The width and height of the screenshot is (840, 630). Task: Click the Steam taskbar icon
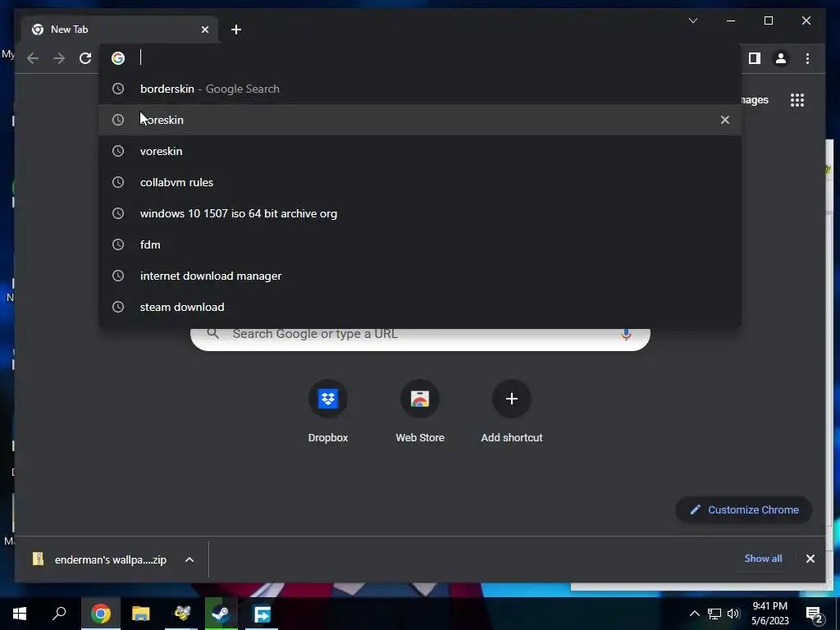coord(221,614)
